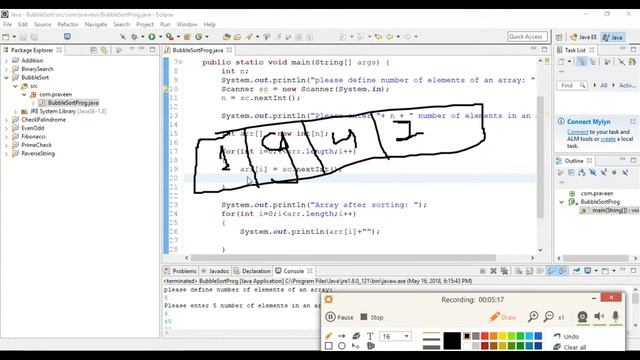This screenshot has height=360, width=640.
Task: Open the Refactor menu
Action: tap(68, 24)
